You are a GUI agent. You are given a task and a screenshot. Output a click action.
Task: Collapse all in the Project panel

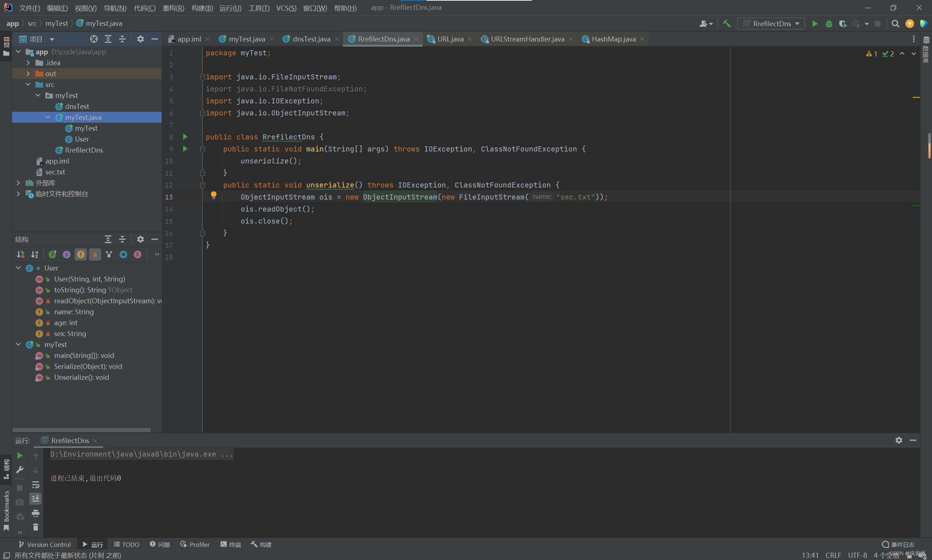(122, 39)
